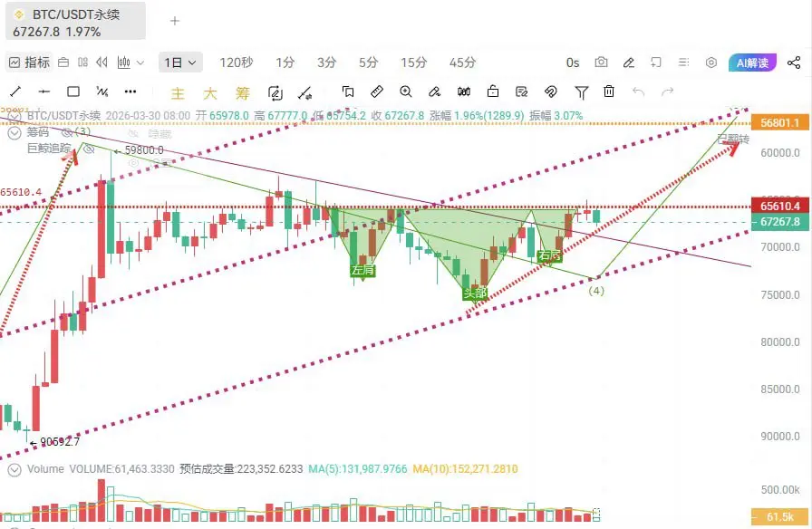Click the 左肩 pattern label
The height and width of the screenshot is (529, 812).
tap(362, 270)
